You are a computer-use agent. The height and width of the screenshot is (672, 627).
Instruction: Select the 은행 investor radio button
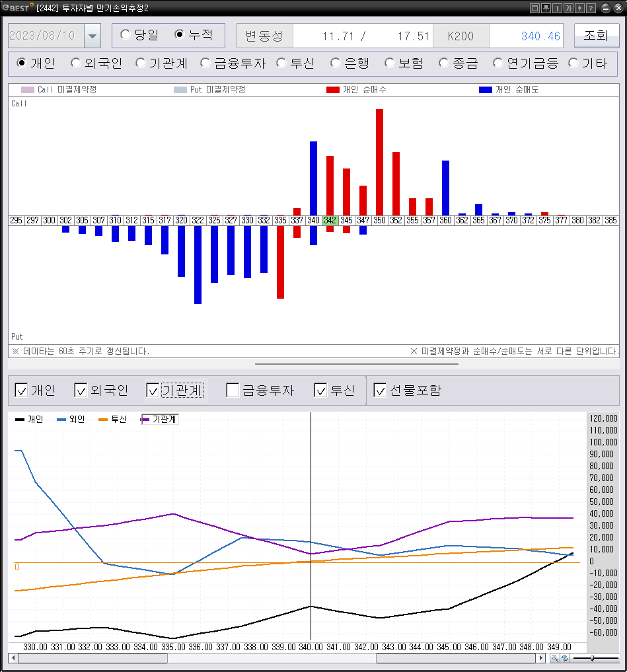335,63
